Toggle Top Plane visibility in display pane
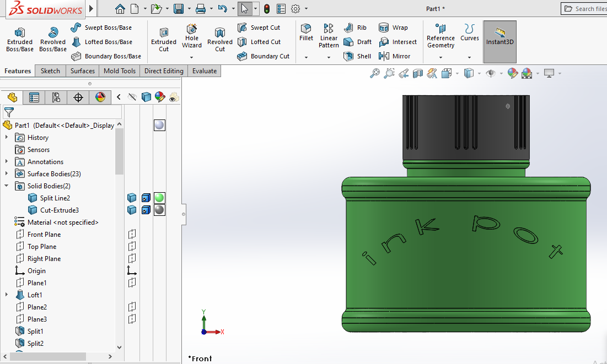607x364 pixels. tap(132, 246)
